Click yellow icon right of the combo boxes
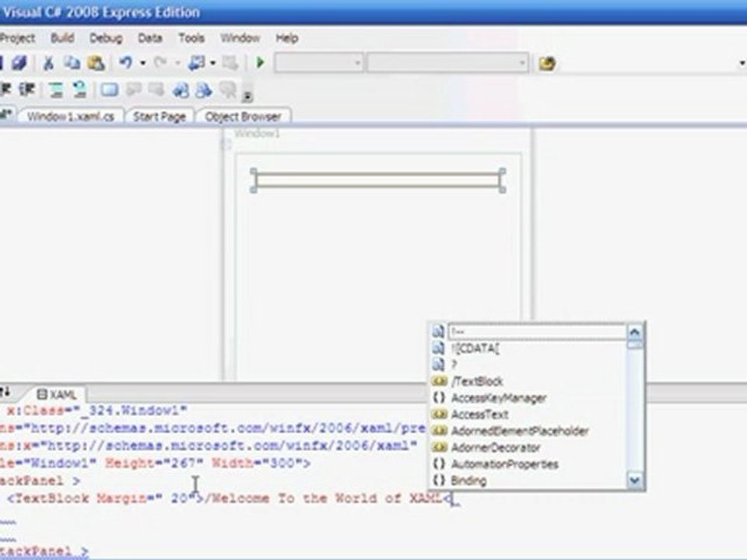This screenshot has width=747, height=560. coord(547,63)
